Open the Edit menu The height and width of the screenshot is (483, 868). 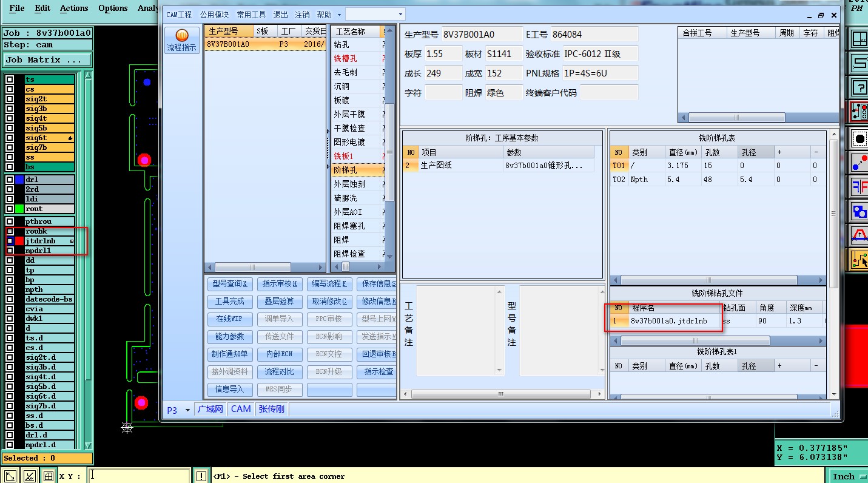coord(42,8)
